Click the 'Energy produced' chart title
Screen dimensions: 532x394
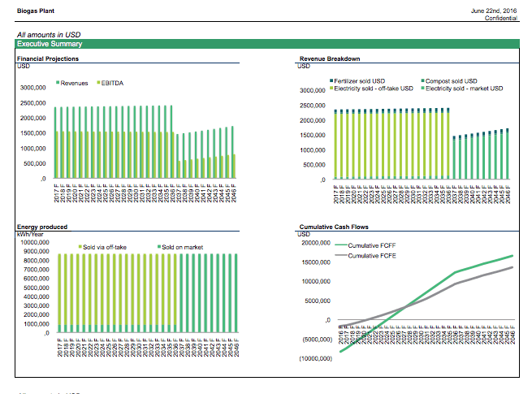coord(42,227)
